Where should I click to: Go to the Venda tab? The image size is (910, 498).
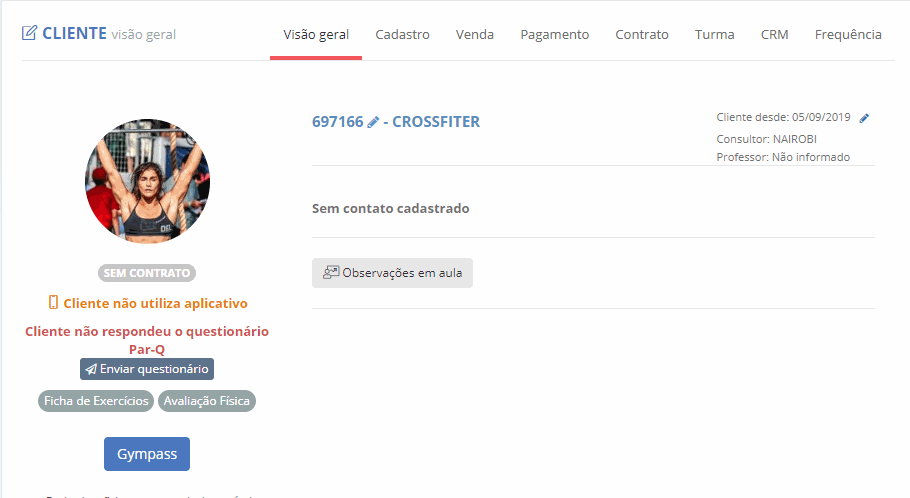[x=475, y=35]
